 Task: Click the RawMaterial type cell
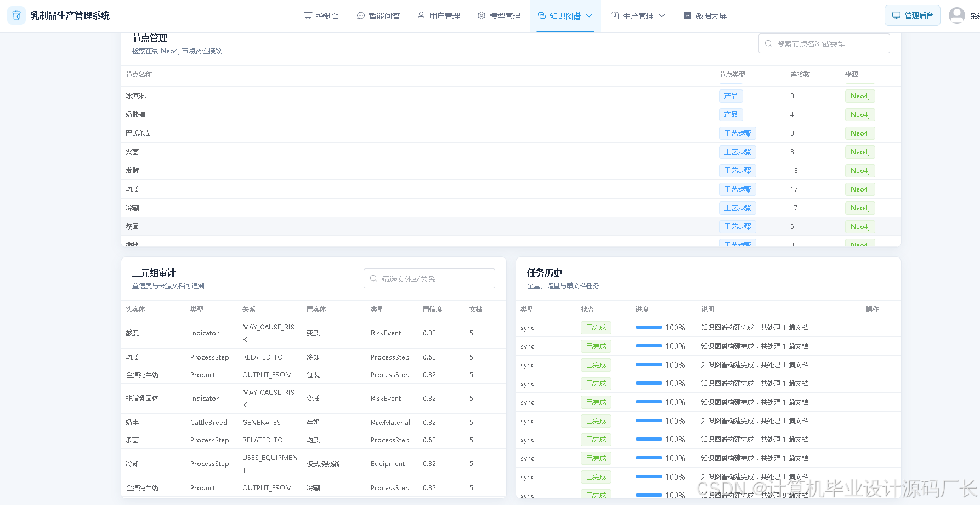[390, 423]
